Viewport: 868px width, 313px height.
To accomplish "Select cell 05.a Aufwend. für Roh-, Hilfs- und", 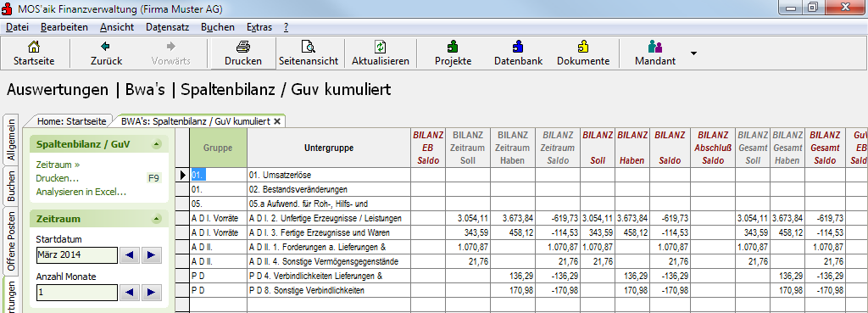I will click(329, 204).
